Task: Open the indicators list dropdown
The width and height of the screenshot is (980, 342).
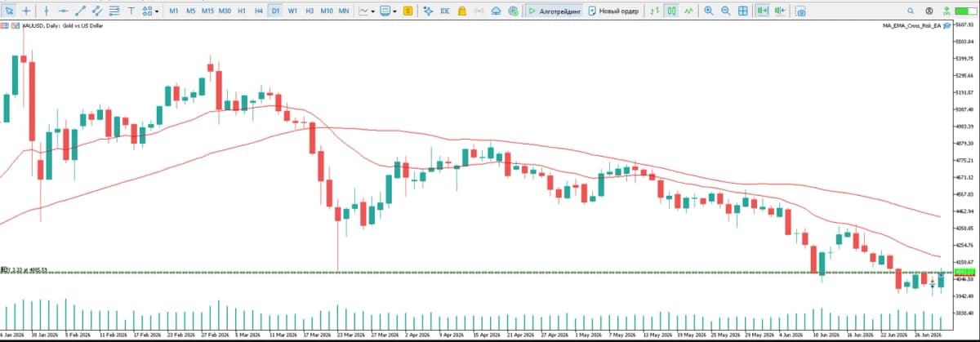Action: pos(367,11)
